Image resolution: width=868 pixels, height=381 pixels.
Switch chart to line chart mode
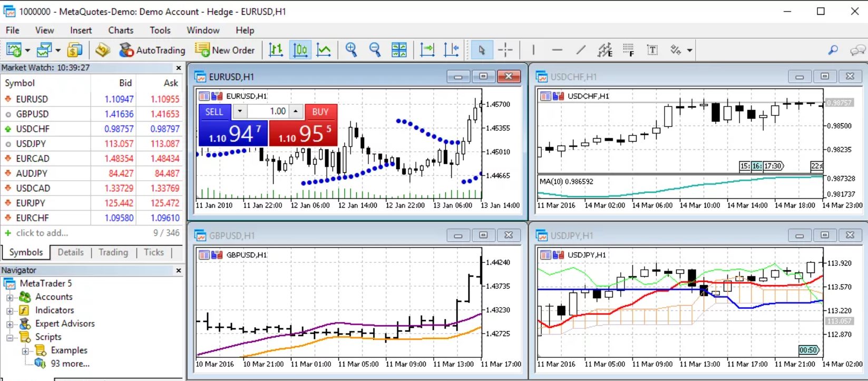tap(324, 50)
